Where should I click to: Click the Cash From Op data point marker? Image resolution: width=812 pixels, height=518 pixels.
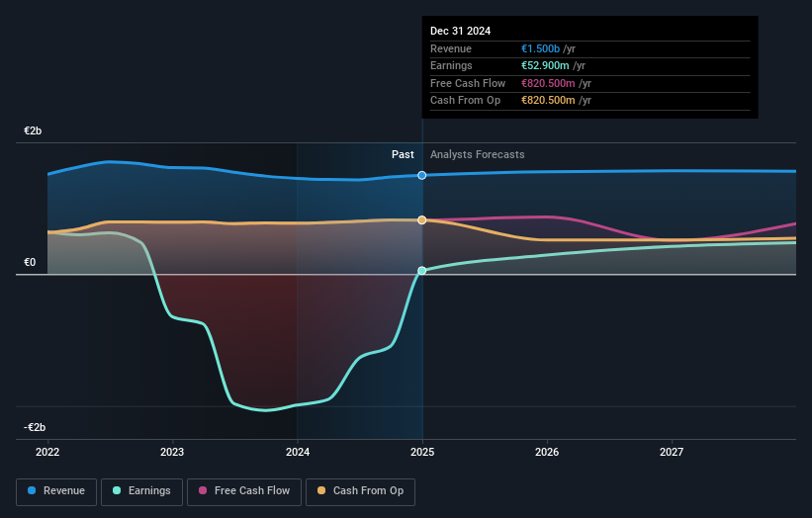[422, 219]
